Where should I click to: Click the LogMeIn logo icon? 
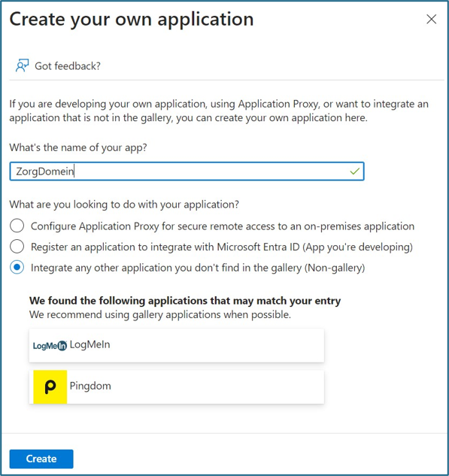(x=50, y=345)
